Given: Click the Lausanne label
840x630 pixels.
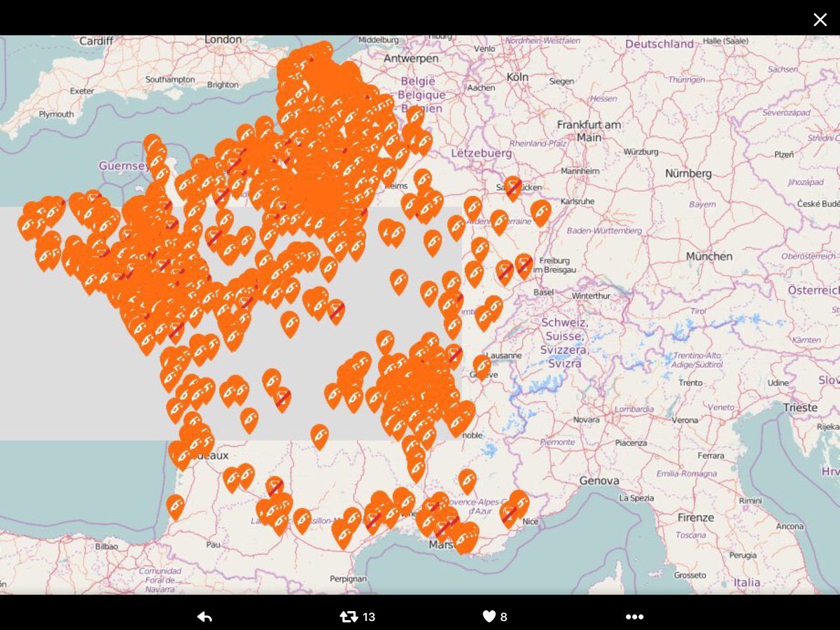Looking at the screenshot, I should click(503, 355).
